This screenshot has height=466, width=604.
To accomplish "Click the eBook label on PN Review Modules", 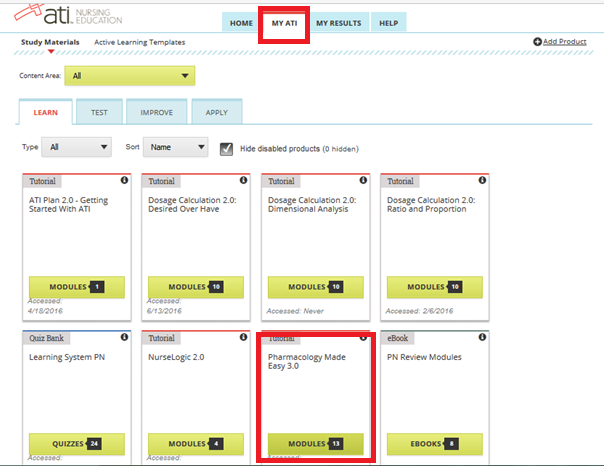I will pos(398,338).
